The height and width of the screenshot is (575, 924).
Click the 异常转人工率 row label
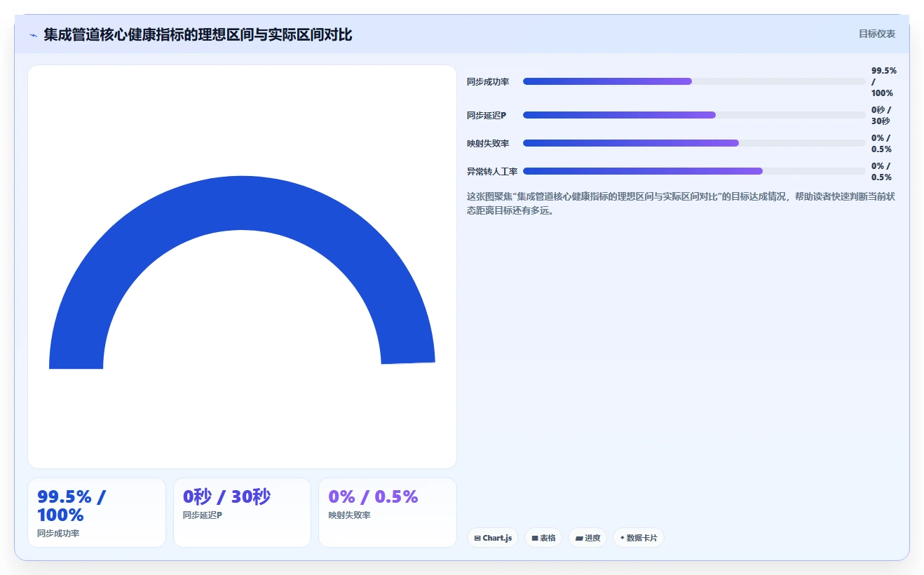pos(492,171)
